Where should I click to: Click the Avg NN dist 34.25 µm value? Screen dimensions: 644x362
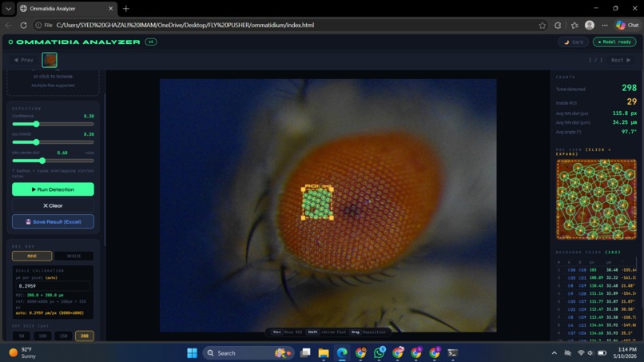[x=624, y=122]
